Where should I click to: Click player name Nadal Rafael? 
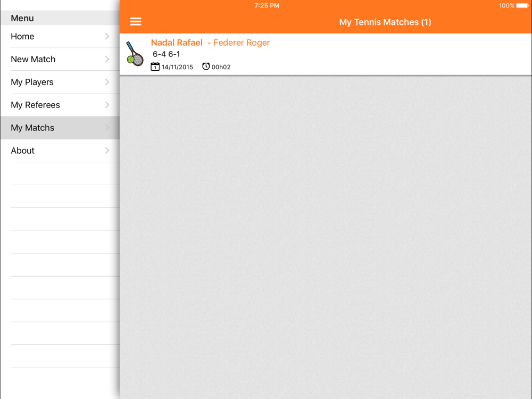pos(177,43)
